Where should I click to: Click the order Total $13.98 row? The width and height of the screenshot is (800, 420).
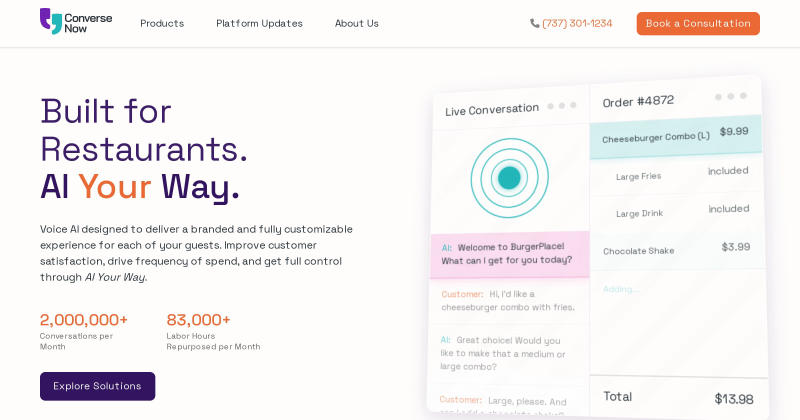pos(679,397)
